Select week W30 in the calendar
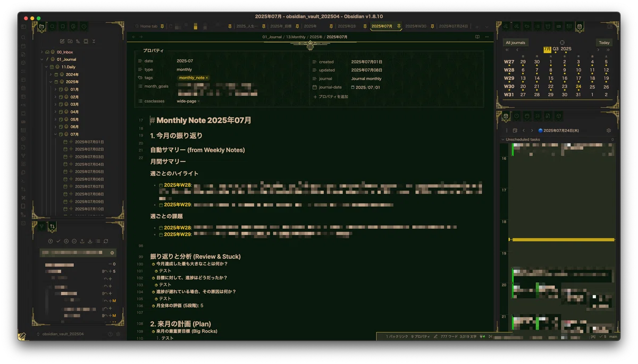 click(x=509, y=86)
